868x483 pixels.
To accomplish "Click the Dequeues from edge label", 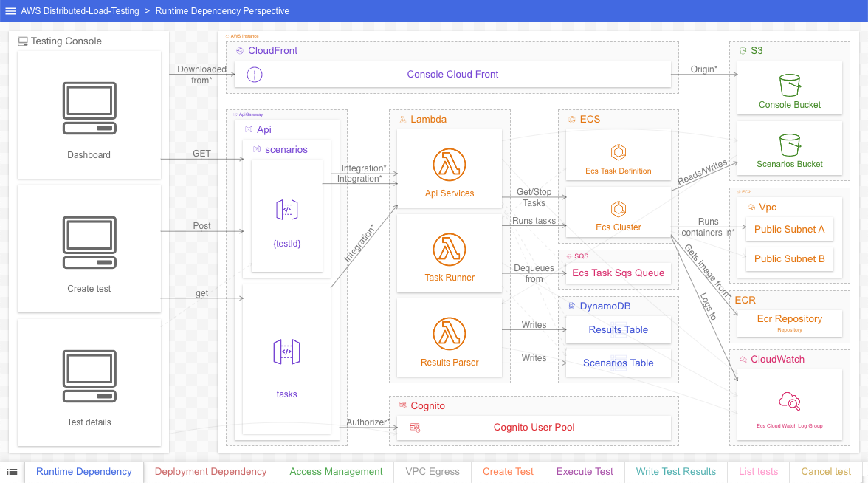I will pos(534,273).
